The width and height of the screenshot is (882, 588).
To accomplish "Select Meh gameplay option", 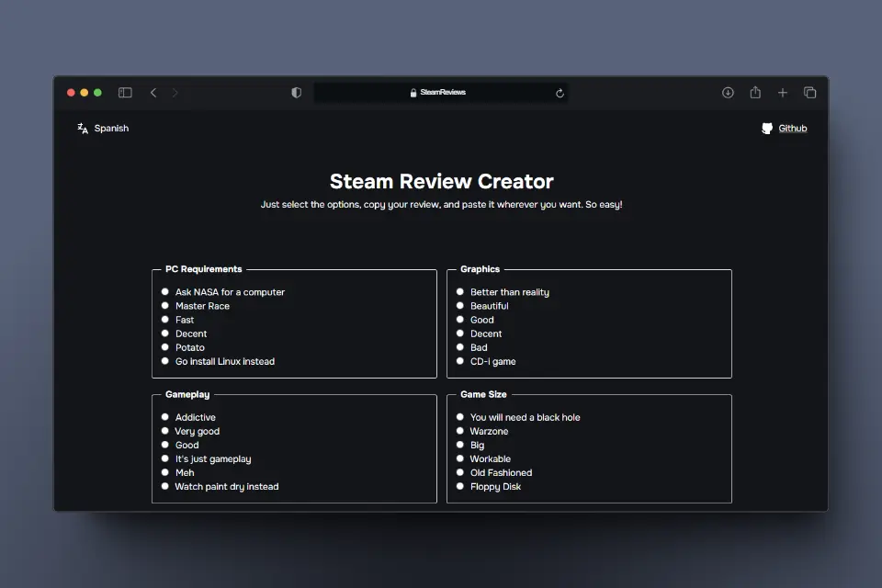I will point(164,472).
